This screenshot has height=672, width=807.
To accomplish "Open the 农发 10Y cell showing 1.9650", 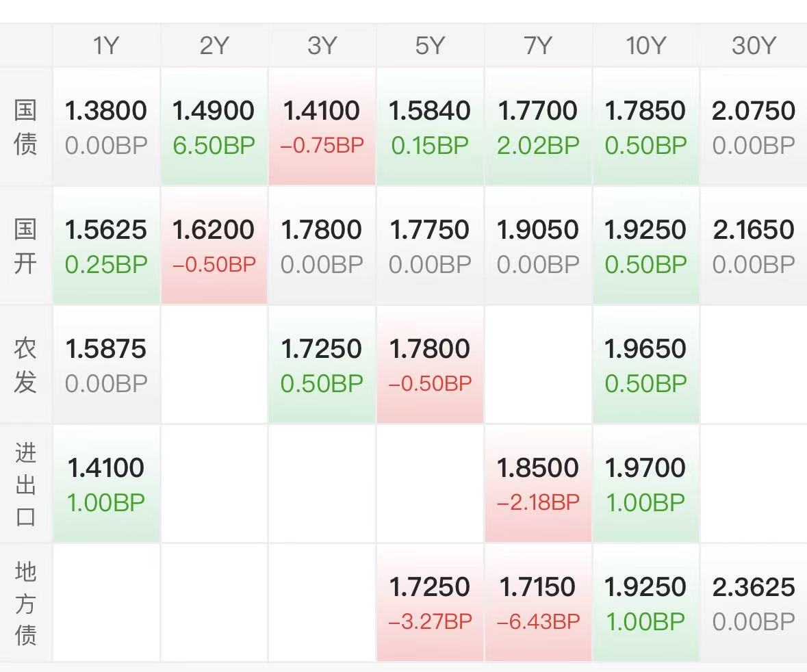I will coord(645,365).
